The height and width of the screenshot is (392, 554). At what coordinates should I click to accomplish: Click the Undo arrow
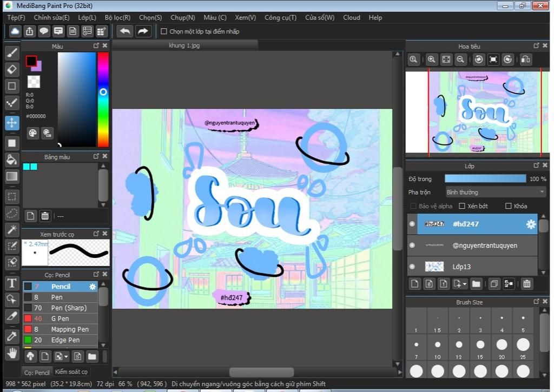pos(125,31)
